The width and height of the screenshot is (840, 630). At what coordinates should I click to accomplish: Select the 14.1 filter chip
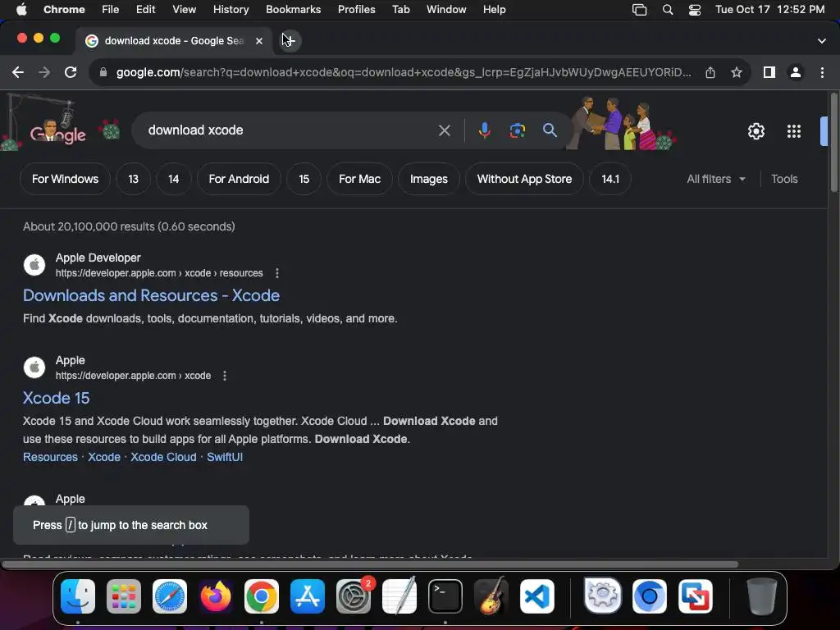click(x=610, y=179)
